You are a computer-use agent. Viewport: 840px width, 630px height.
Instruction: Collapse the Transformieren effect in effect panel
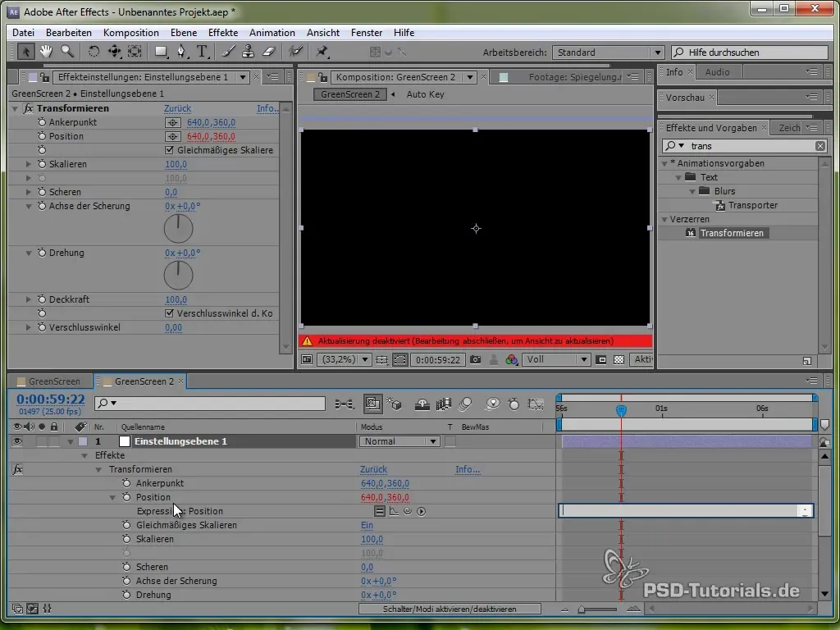(x=15, y=108)
